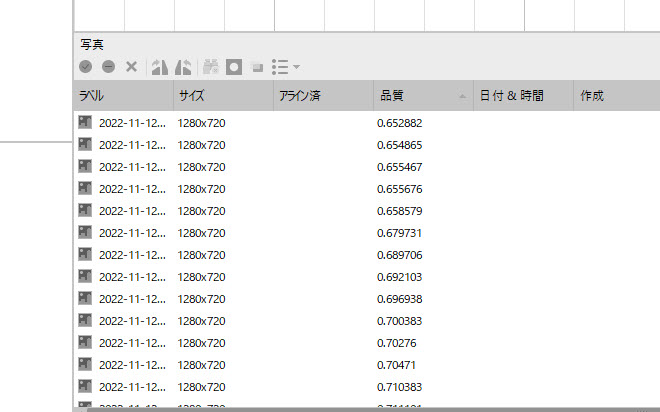Click the Remove Cameras X icon
660x412 pixels.
click(x=132, y=66)
